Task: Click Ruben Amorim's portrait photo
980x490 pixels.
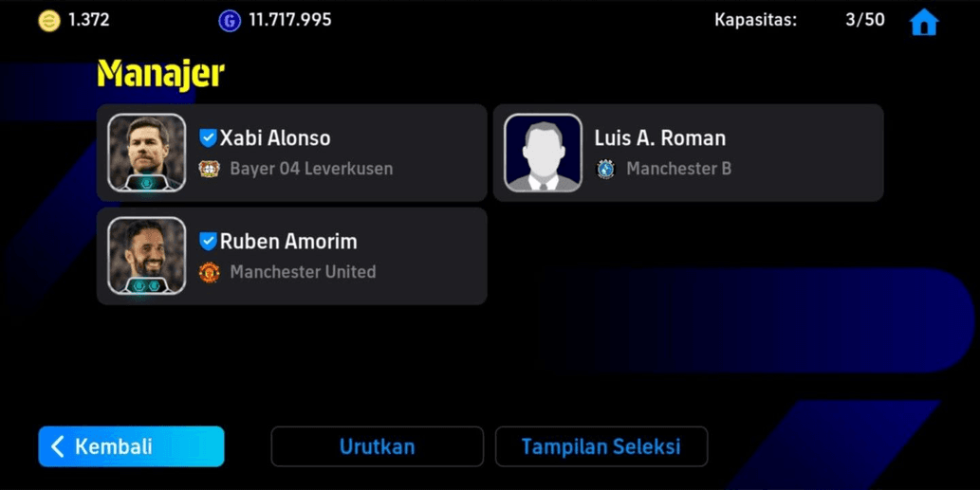Action: [x=147, y=256]
